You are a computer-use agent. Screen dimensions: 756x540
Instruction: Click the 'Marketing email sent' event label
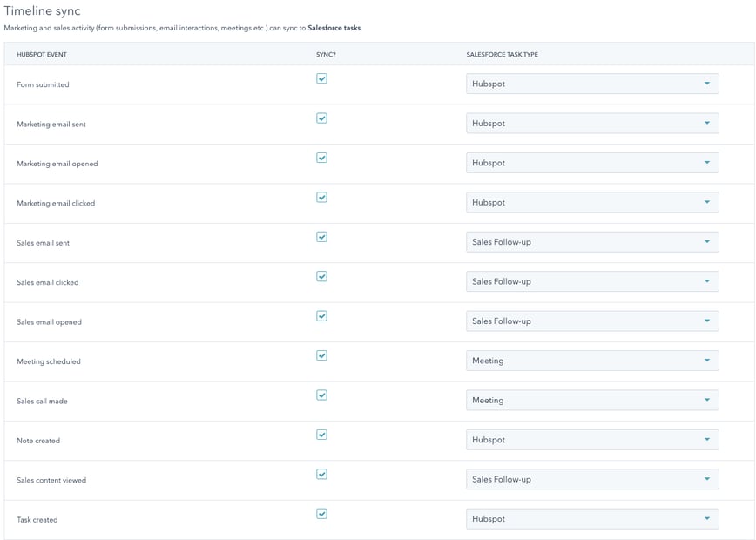(51, 124)
